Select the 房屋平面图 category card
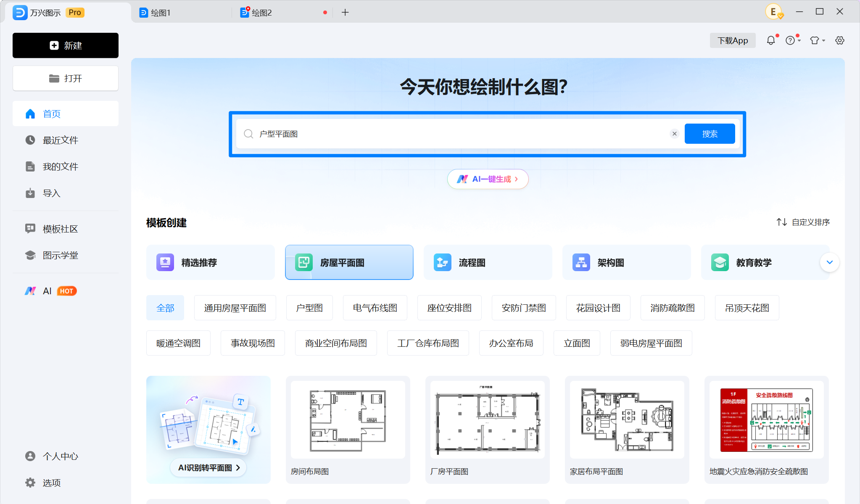860x504 pixels. (x=349, y=262)
